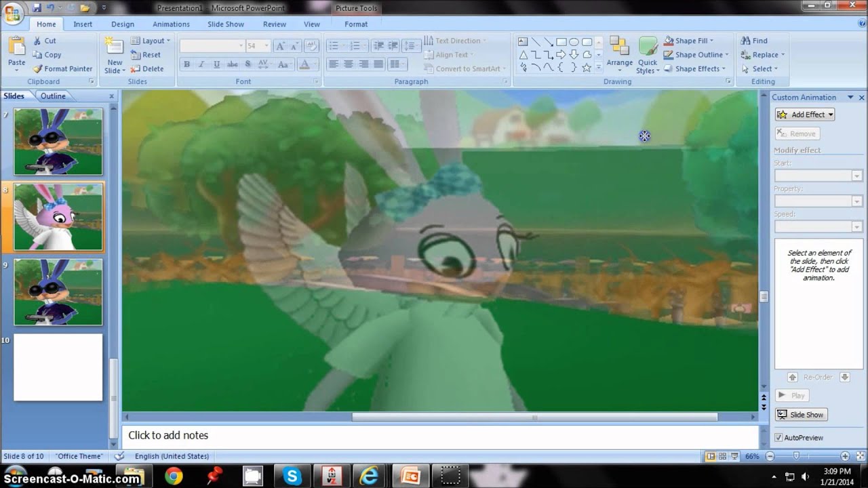Choose the 5-Point Star shape
Screen dimensions: 868x488
[587, 67]
